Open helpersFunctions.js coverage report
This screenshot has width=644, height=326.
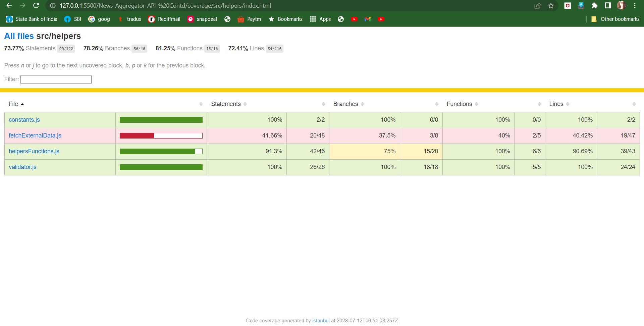34,151
